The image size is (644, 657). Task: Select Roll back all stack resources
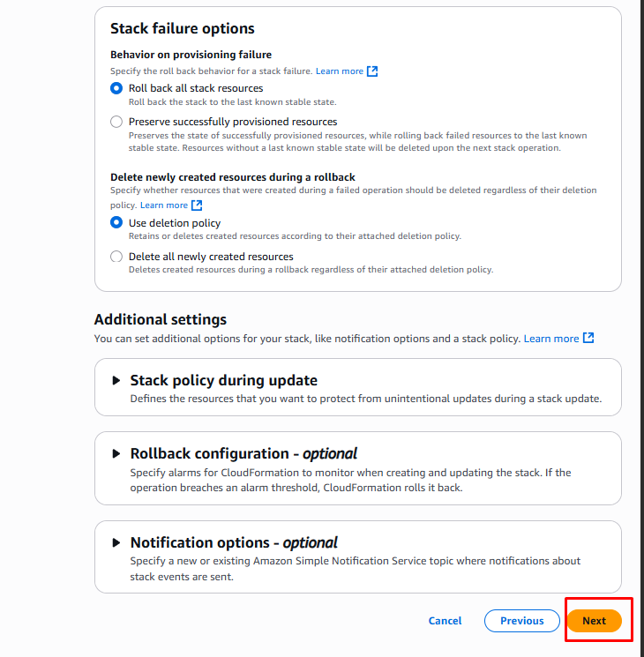click(116, 88)
